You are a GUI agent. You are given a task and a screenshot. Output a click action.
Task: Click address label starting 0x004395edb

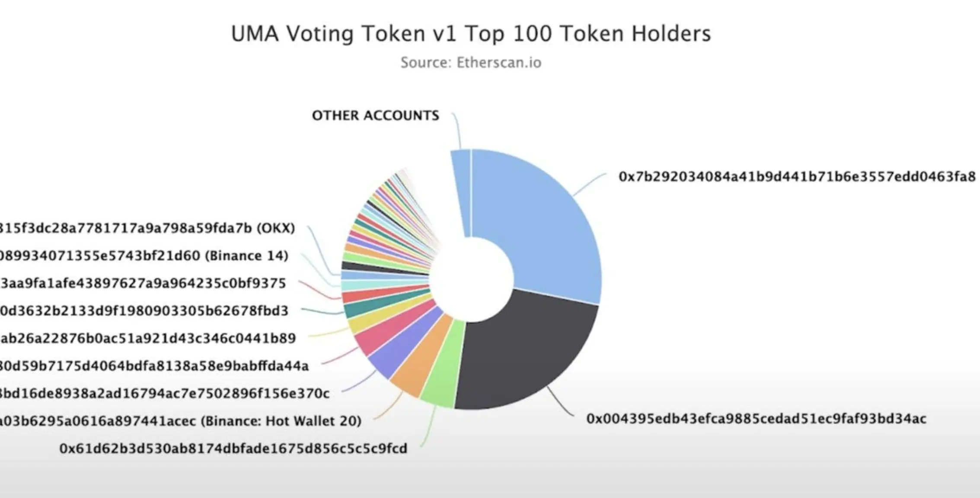point(756,419)
